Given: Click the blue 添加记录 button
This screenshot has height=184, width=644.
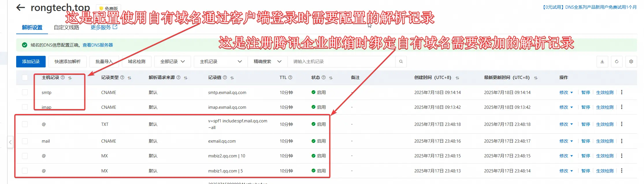Looking at the screenshot, I should click(31, 62).
